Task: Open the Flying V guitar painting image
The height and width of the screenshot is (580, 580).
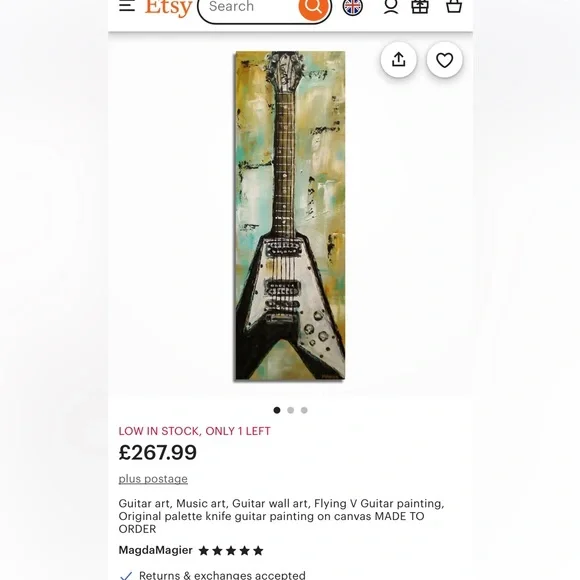Action: pos(290,216)
